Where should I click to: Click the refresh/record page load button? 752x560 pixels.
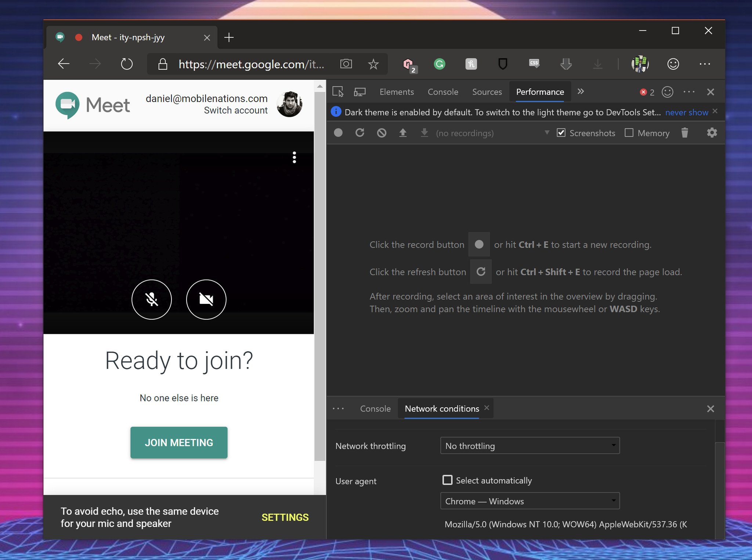(360, 133)
